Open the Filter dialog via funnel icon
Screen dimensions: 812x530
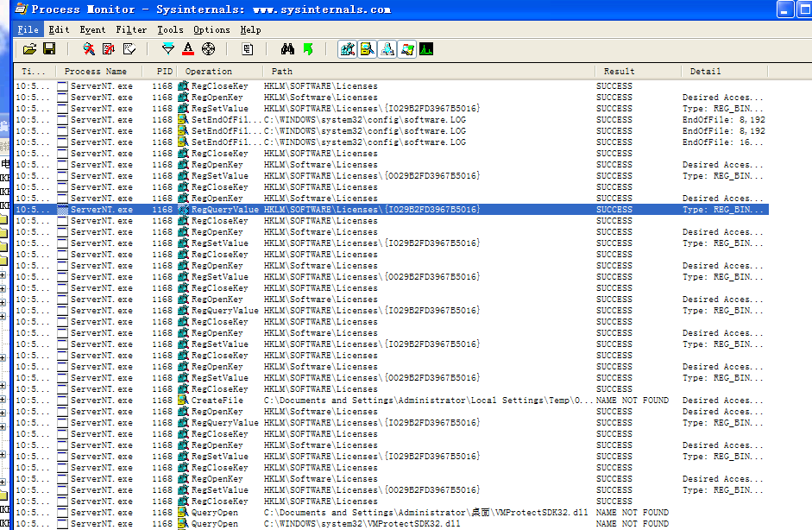(x=168, y=49)
